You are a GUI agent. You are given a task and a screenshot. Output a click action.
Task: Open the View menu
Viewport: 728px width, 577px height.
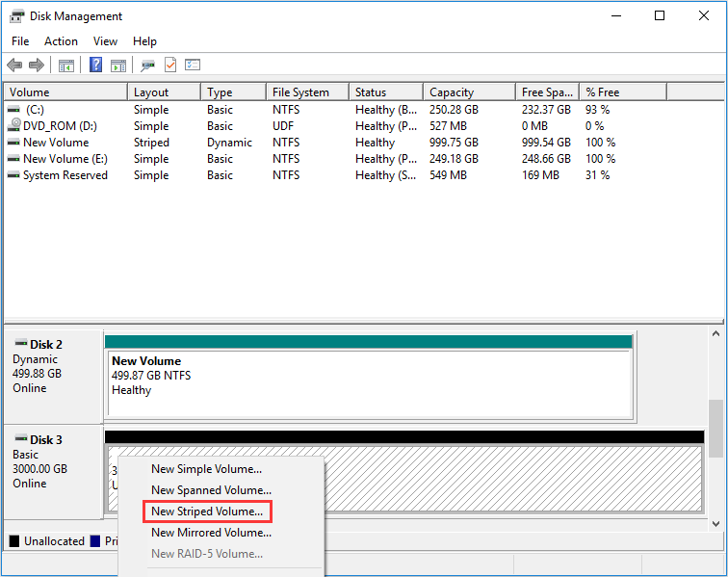pos(105,41)
